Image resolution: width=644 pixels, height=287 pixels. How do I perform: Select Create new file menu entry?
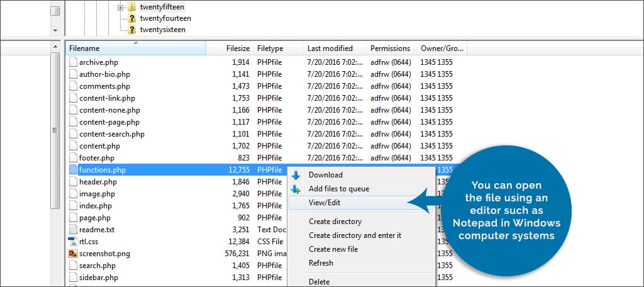coord(333,249)
